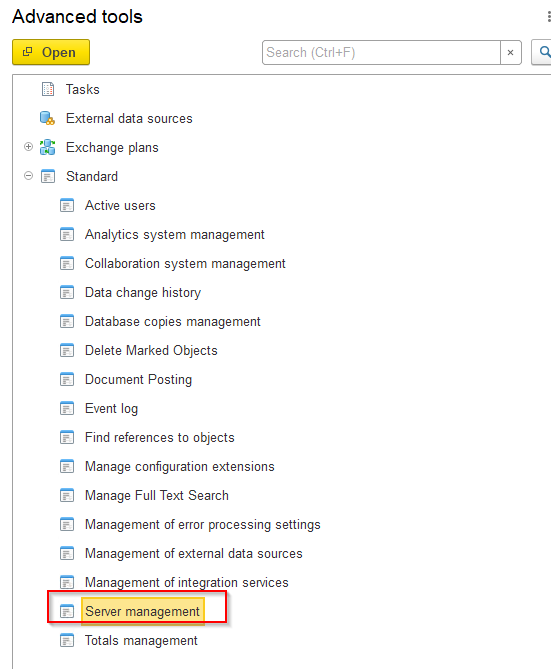Select the Event log item
551x669 pixels.
tap(111, 408)
